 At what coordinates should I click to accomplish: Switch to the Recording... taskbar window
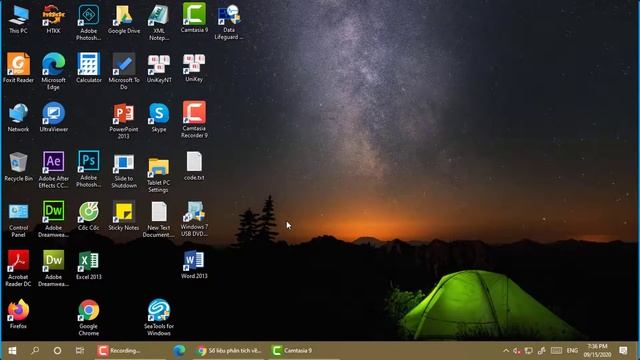pos(130,351)
